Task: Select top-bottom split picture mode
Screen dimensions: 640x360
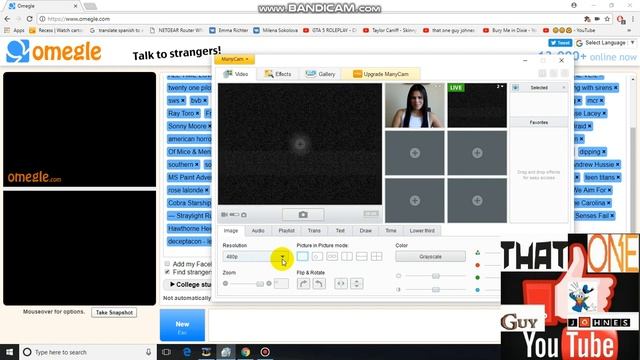Action: tap(362, 256)
